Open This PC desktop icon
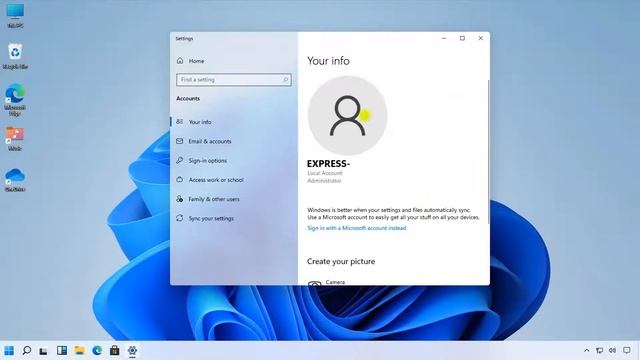 point(15,16)
